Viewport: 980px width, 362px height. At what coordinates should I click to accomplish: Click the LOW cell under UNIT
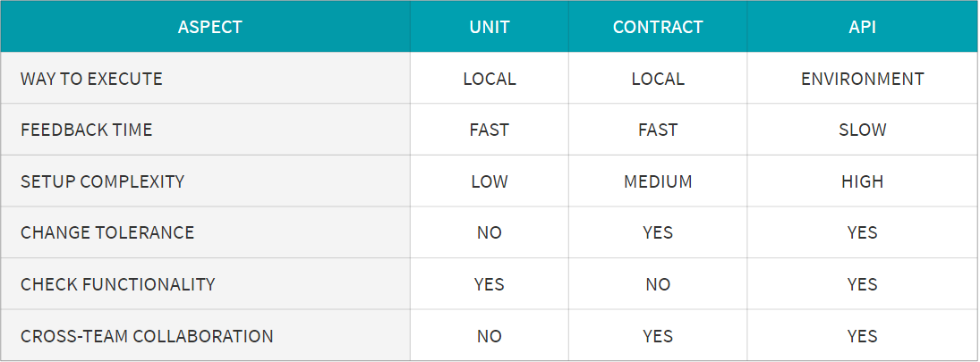[490, 181]
